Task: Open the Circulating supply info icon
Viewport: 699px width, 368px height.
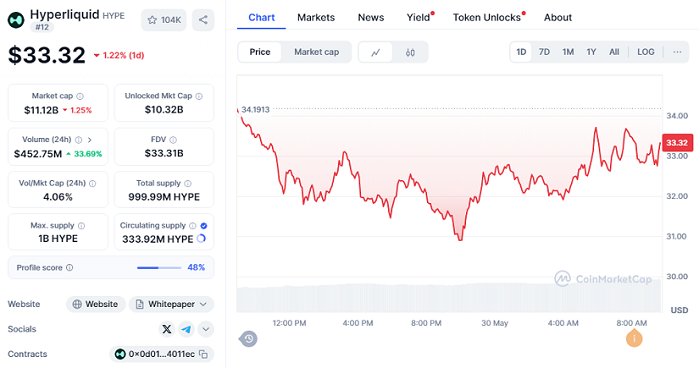Action: click(x=193, y=226)
